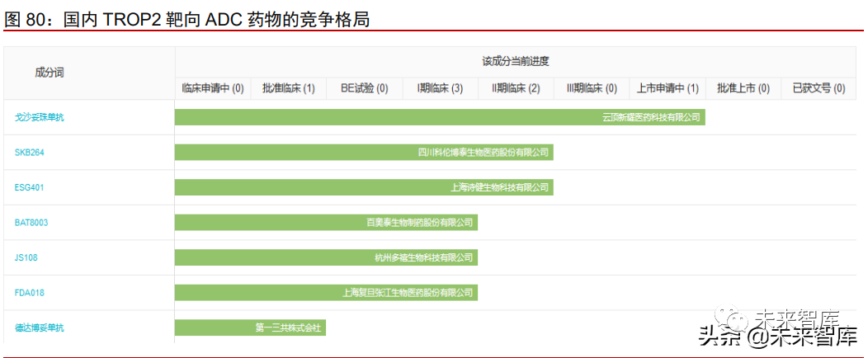Click the 该成分当前进度 header
The width and height of the screenshot is (868, 358).
click(516, 62)
